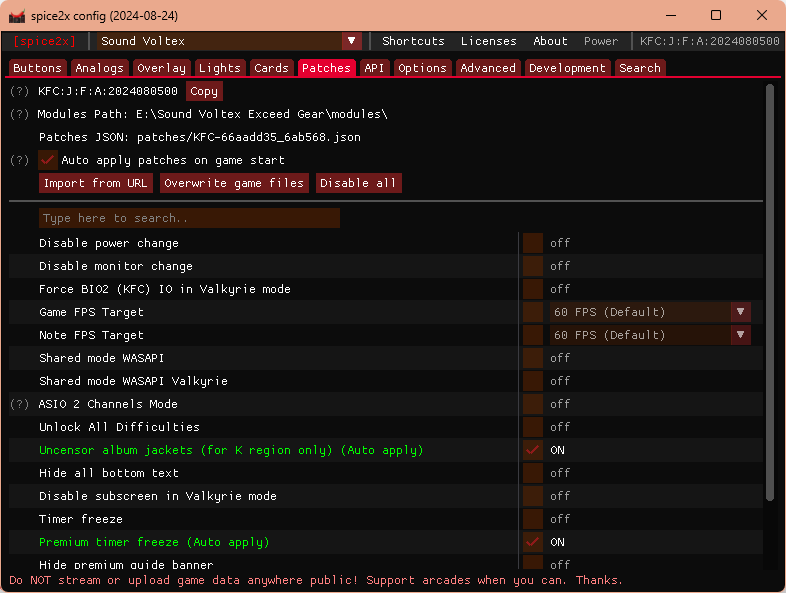This screenshot has height=593, width=786.
Task: Click the help marker beside Auto apply patches
Action: click(20, 160)
